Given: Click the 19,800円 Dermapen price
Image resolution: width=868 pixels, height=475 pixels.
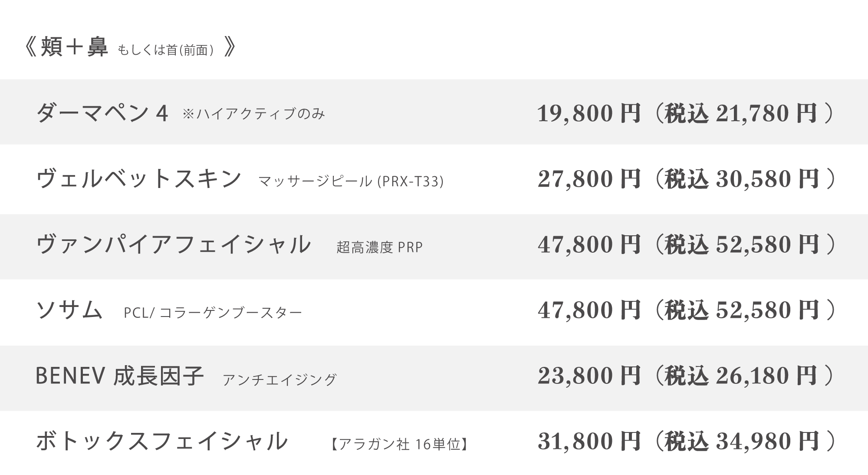Looking at the screenshot, I should coord(589,113).
